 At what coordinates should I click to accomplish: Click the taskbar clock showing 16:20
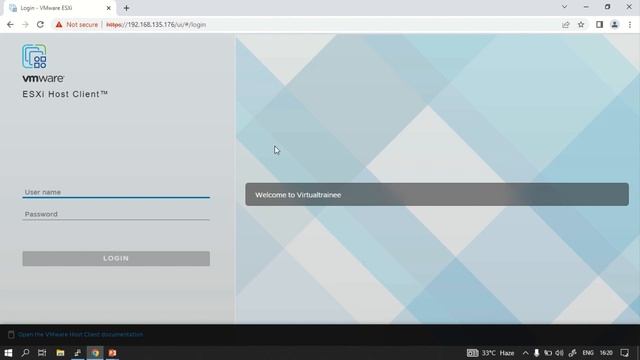[x=606, y=353]
